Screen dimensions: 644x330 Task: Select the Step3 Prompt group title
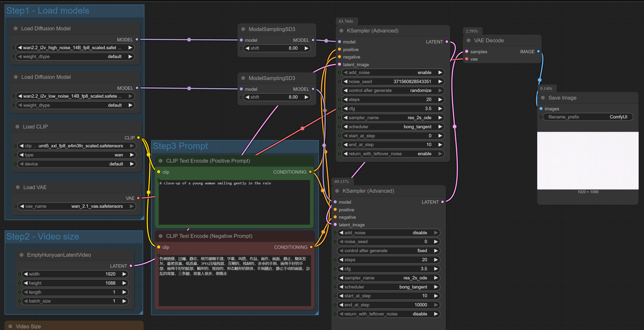(180, 146)
